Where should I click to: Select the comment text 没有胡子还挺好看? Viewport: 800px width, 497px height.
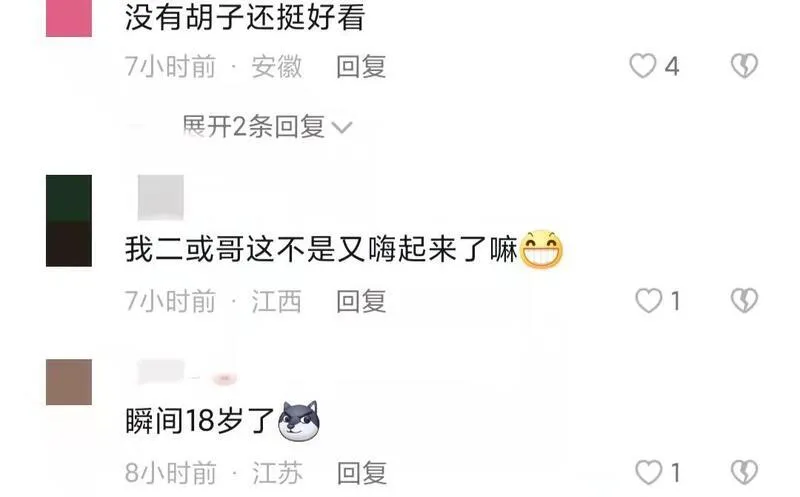[x=245, y=17]
